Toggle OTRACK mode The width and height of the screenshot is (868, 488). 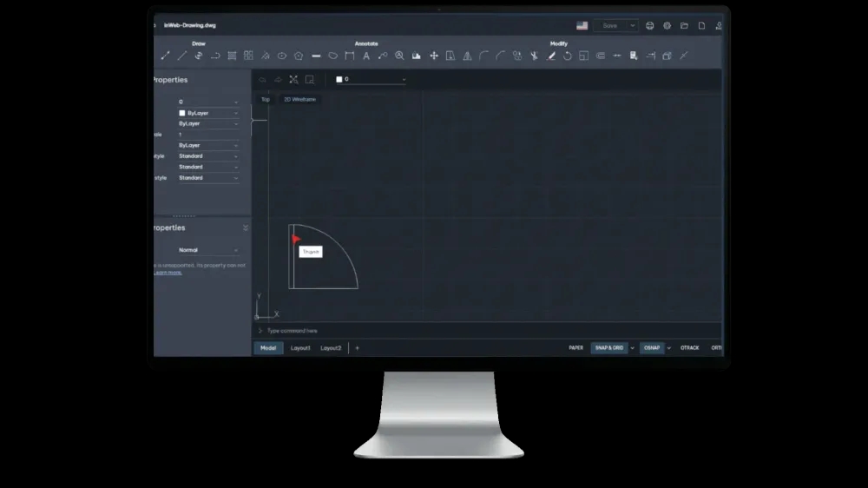pos(689,348)
